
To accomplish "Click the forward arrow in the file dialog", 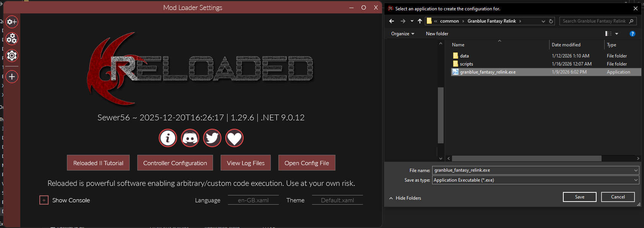I will [403, 21].
